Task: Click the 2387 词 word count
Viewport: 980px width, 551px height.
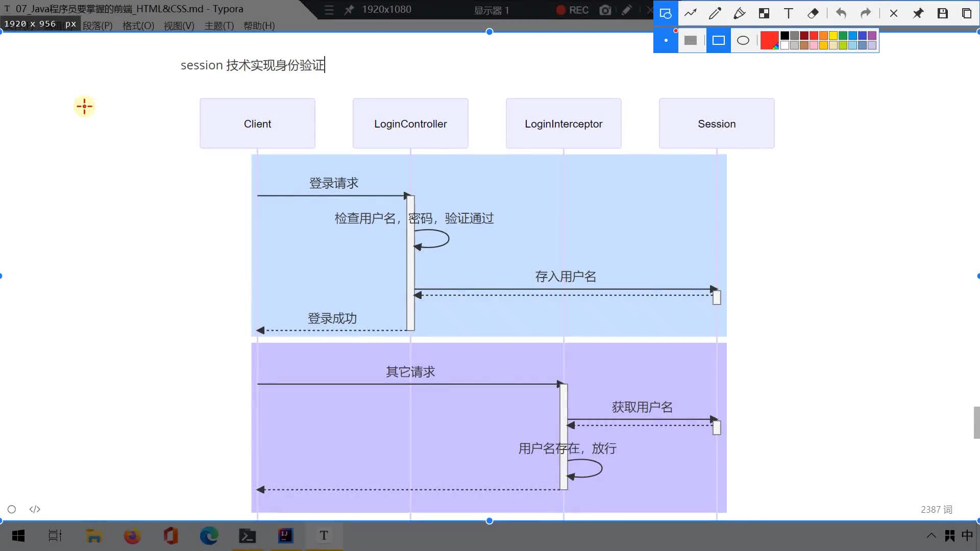Action: tap(937, 509)
